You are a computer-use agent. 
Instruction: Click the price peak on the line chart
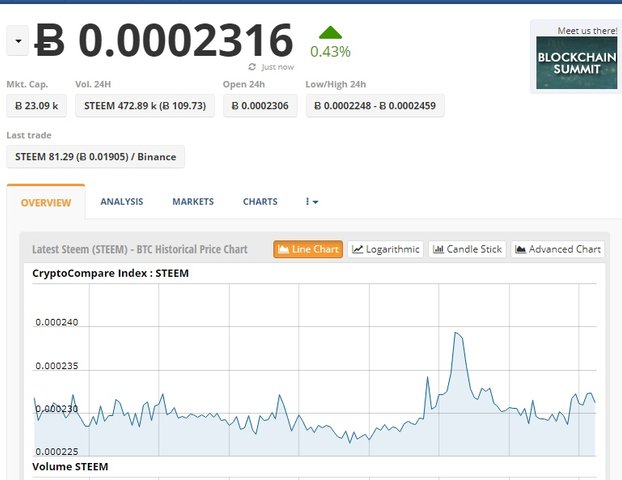(x=456, y=333)
